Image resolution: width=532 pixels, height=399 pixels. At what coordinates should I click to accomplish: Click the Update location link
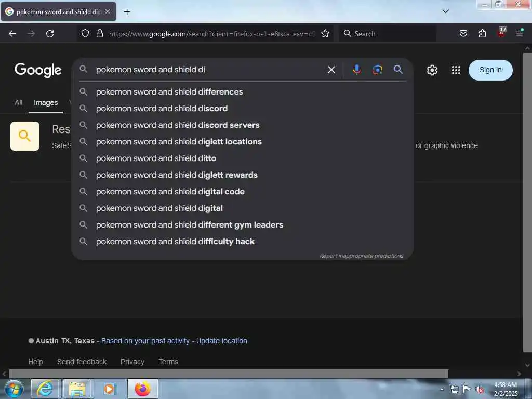tap(221, 341)
